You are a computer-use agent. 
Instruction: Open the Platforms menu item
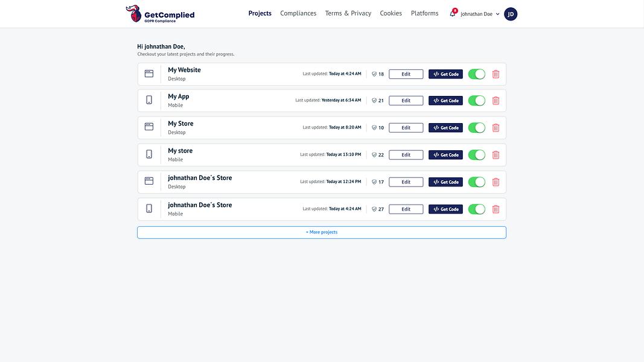[425, 13]
